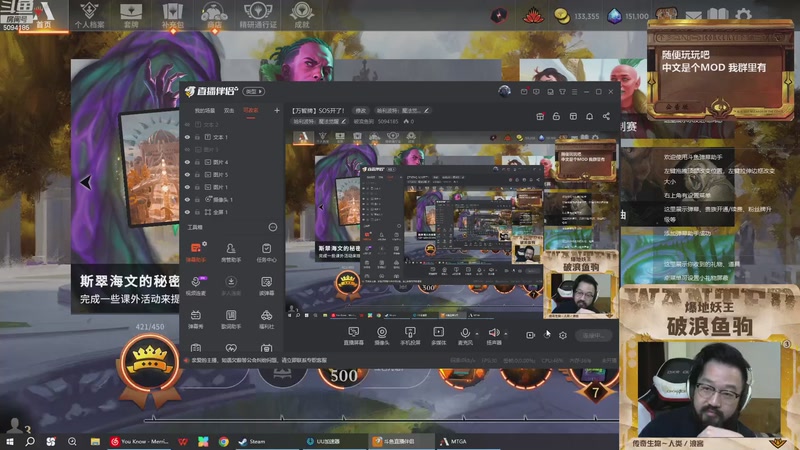Open the You Know music player on taskbar
The width and height of the screenshot is (800, 450).
pyautogui.click(x=139, y=441)
